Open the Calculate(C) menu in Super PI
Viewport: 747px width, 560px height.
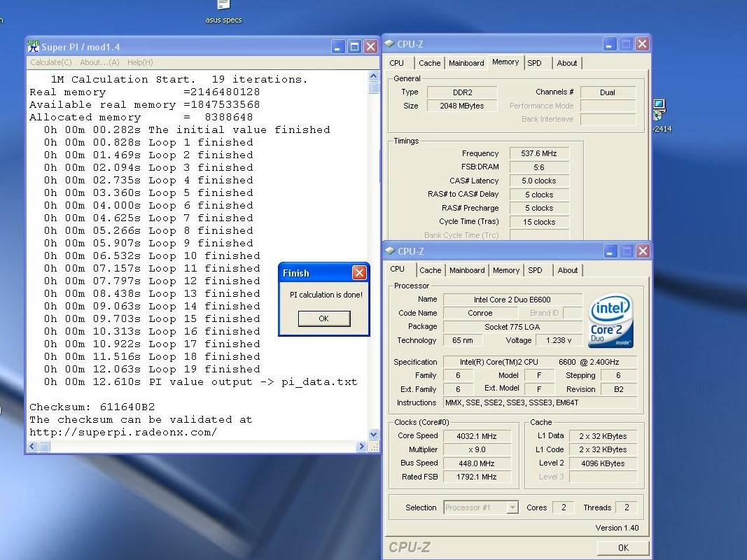50,62
